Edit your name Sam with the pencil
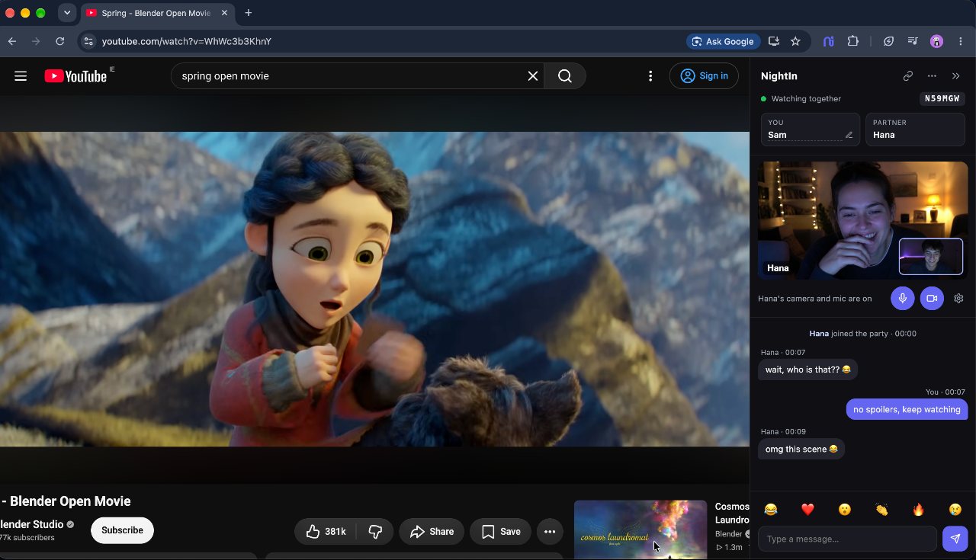This screenshot has width=976, height=560. pos(849,135)
